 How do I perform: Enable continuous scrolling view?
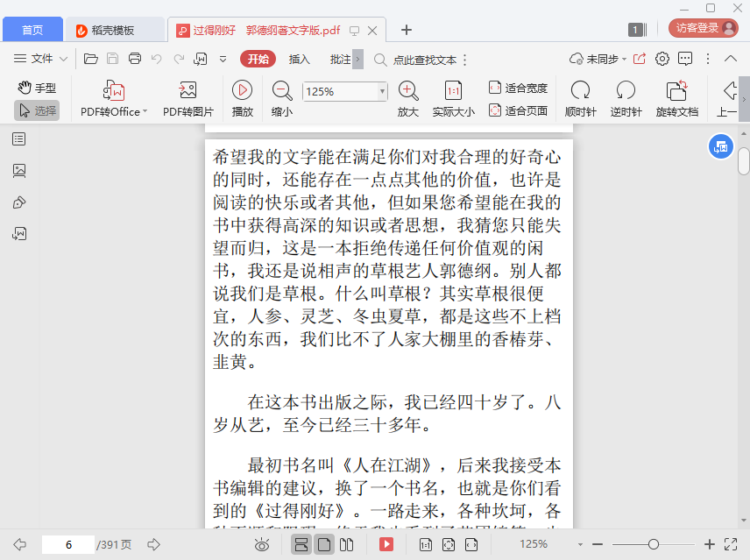(x=301, y=544)
